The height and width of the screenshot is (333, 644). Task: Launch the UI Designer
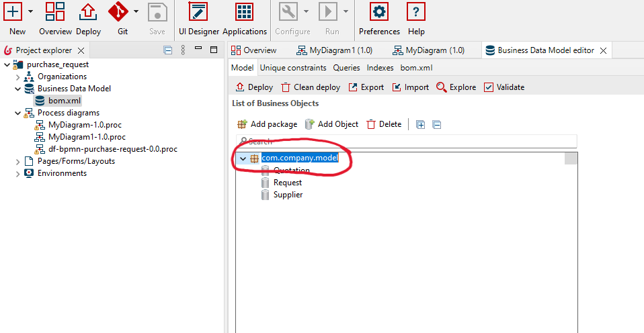(198, 11)
